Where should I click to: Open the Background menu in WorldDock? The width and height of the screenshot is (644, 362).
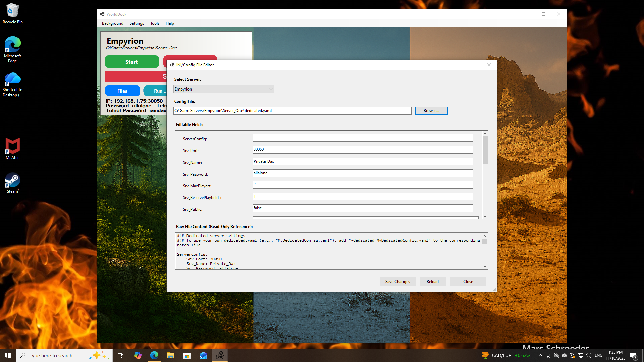112,23
